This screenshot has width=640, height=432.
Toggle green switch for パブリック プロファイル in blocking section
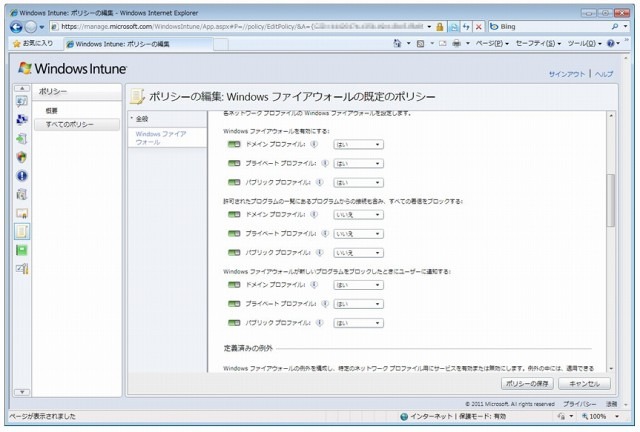(x=234, y=253)
